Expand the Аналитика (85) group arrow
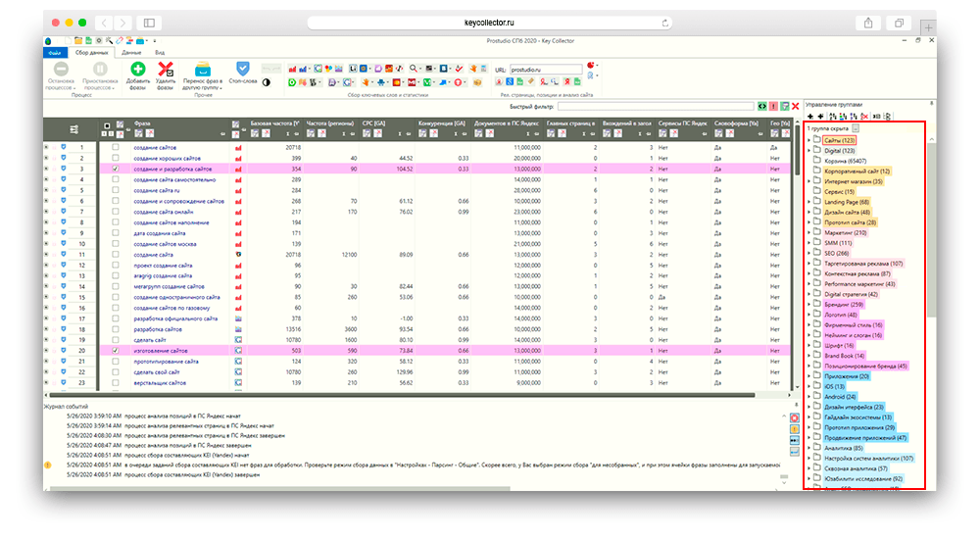This screenshot has width=980, height=539. [x=808, y=448]
